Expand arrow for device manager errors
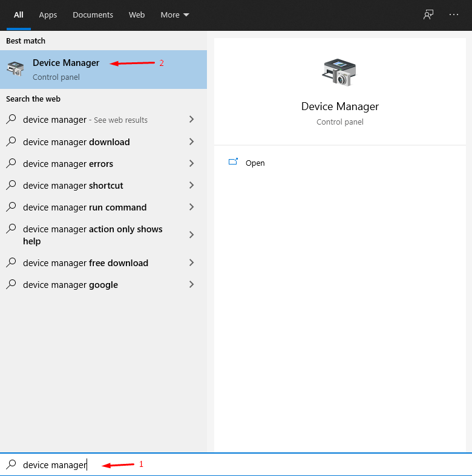The image size is (472, 476). [191, 163]
